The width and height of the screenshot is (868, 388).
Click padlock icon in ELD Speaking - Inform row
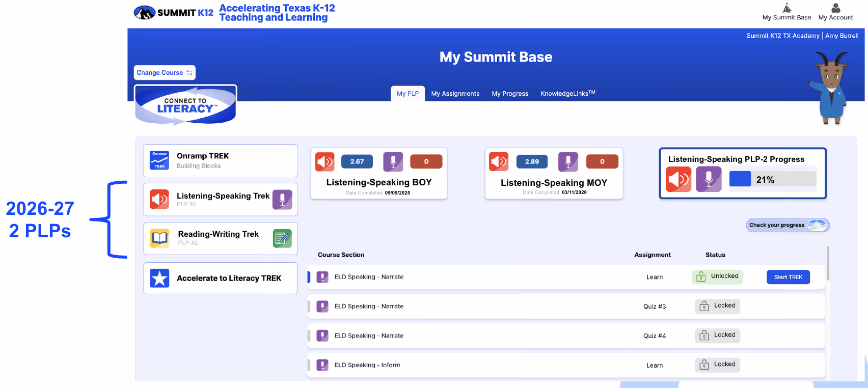pos(704,365)
